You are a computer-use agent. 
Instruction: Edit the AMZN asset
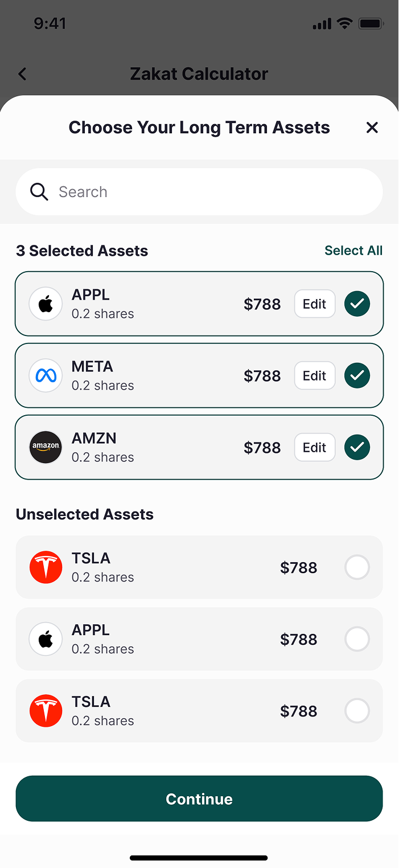(x=314, y=448)
